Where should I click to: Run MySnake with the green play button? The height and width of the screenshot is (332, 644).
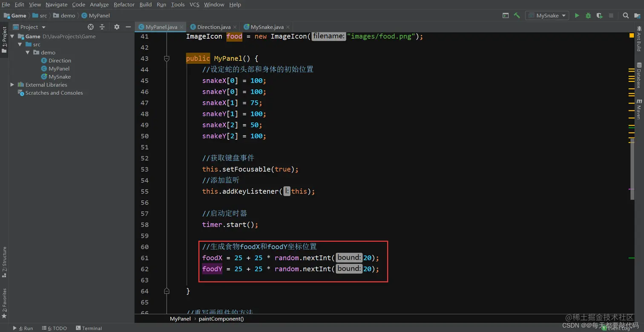577,15
